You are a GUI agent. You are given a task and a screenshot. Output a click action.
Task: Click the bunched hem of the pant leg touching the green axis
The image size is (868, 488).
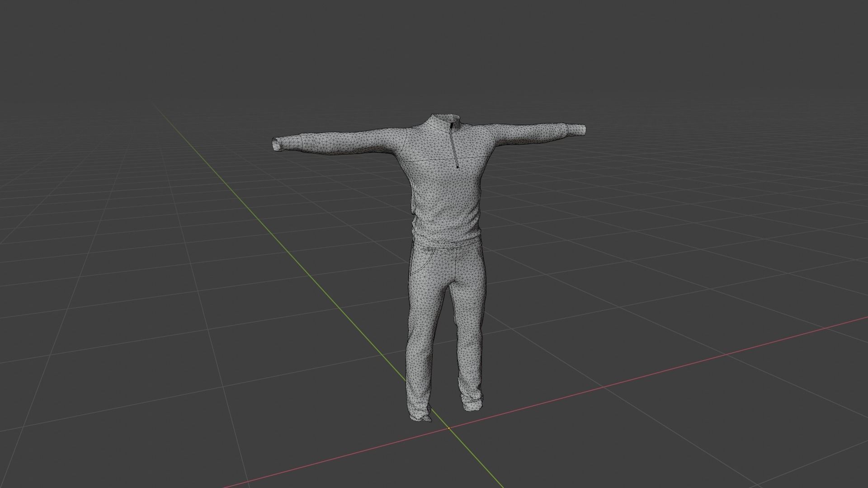click(420, 415)
